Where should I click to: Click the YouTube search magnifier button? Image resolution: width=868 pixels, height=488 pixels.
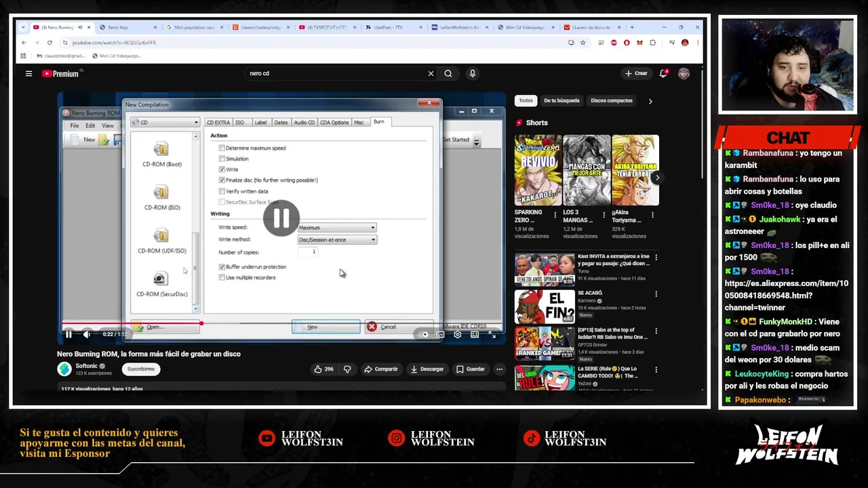(x=448, y=73)
